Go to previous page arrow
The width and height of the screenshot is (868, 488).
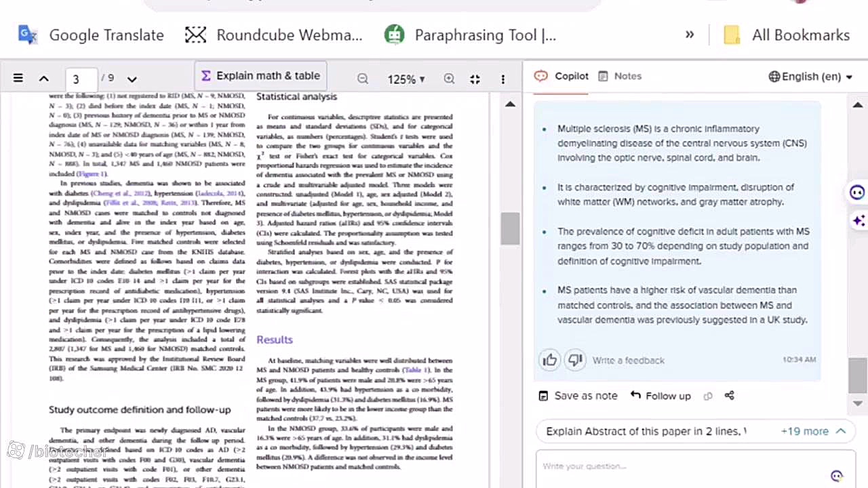point(44,79)
